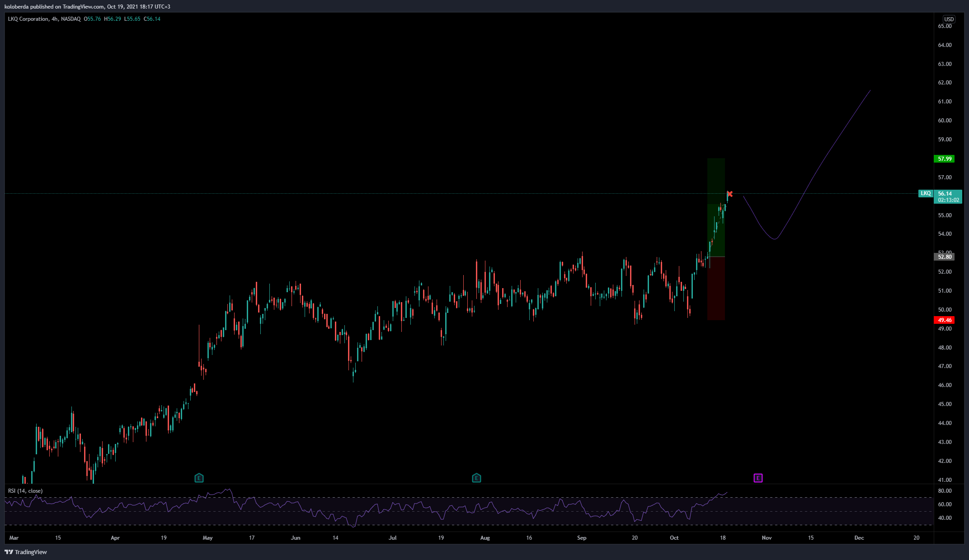Click the 41.00 price on the price scale
The width and height of the screenshot is (969, 560).
click(945, 480)
